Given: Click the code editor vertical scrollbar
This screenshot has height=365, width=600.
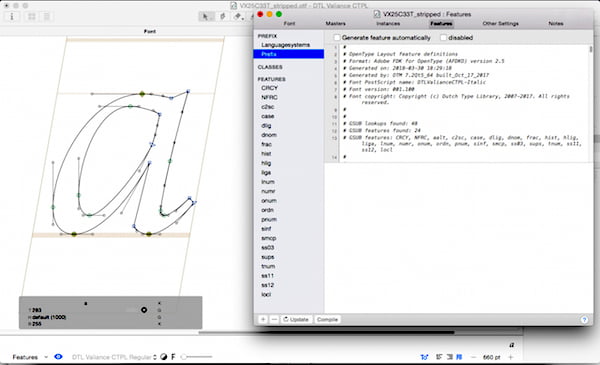Looking at the screenshot, I should 591,49.
